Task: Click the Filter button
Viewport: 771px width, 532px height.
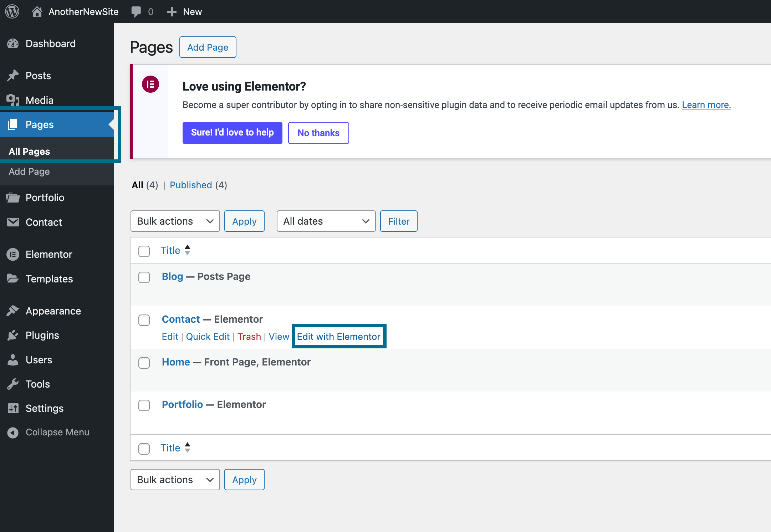Action: coord(399,221)
